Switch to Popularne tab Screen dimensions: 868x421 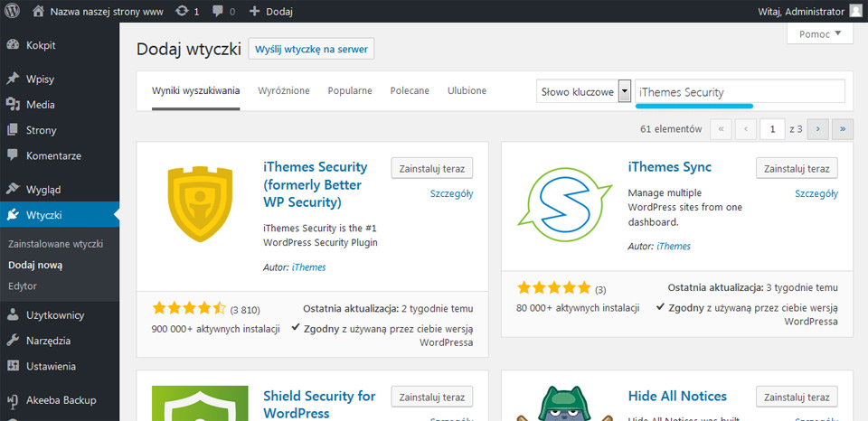click(x=350, y=90)
